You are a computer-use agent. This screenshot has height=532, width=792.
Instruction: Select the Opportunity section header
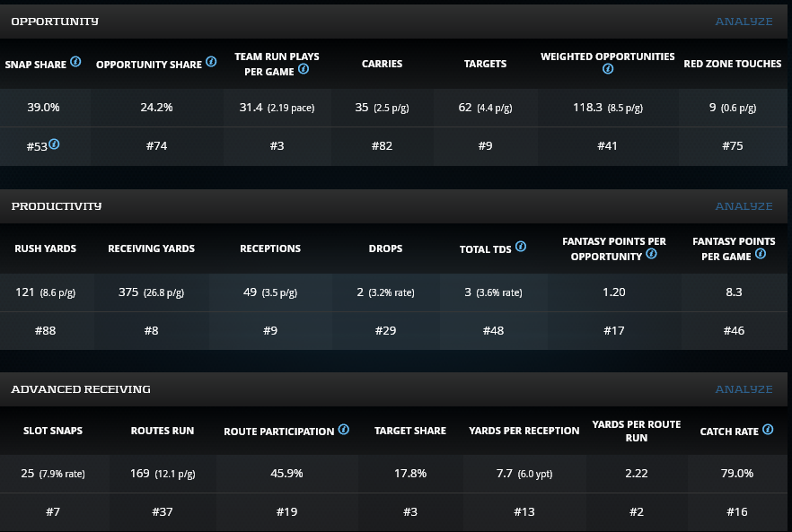[55, 21]
